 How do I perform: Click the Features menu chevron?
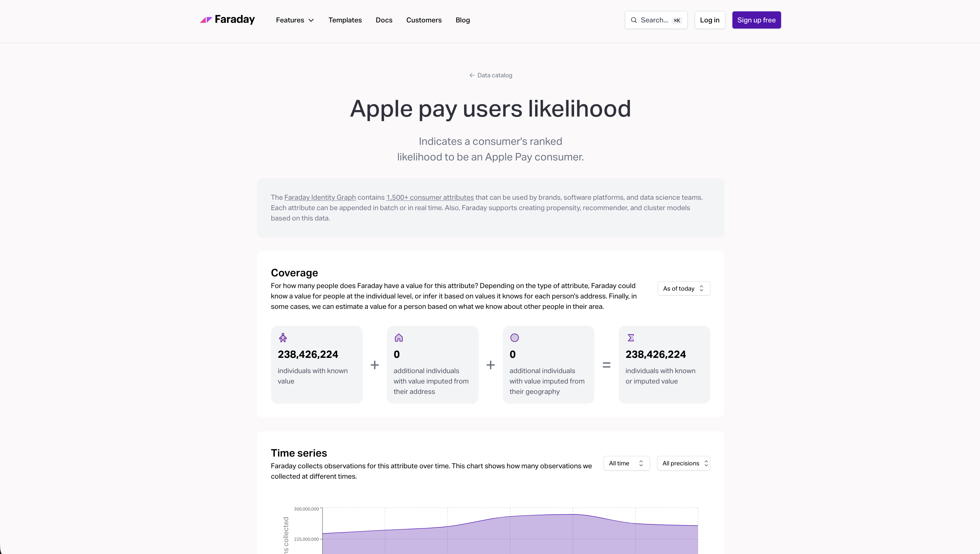coord(311,20)
